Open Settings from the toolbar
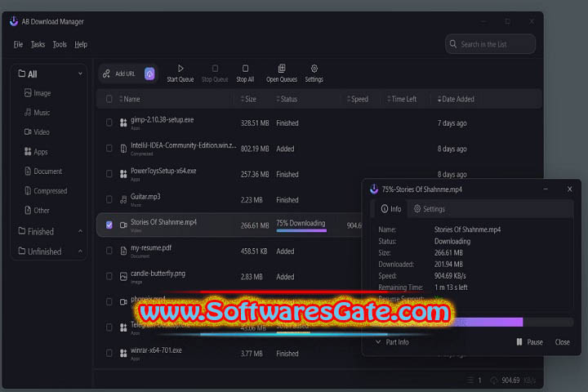Image resolution: width=588 pixels, height=392 pixels. click(314, 73)
